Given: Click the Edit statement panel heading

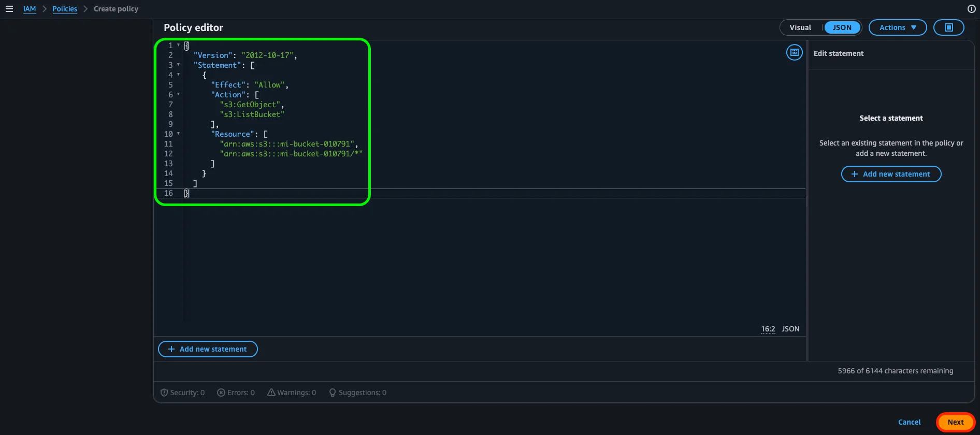Looking at the screenshot, I should click(x=839, y=53).
